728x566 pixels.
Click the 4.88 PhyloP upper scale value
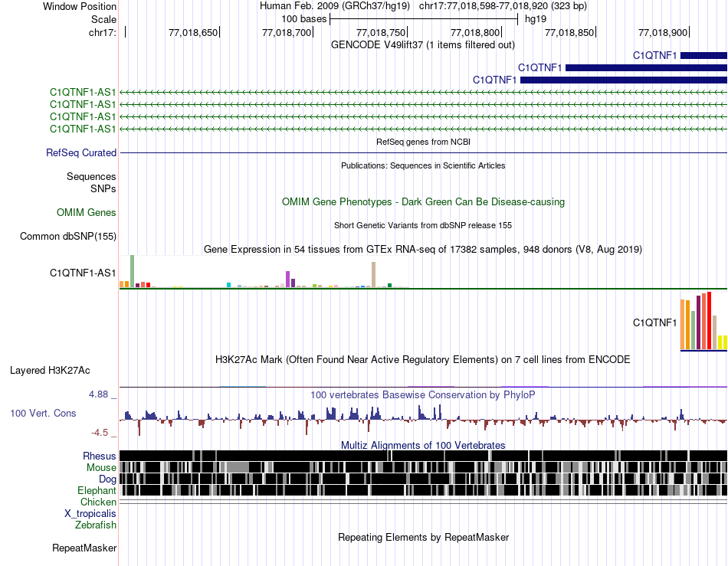click(98, 394)
